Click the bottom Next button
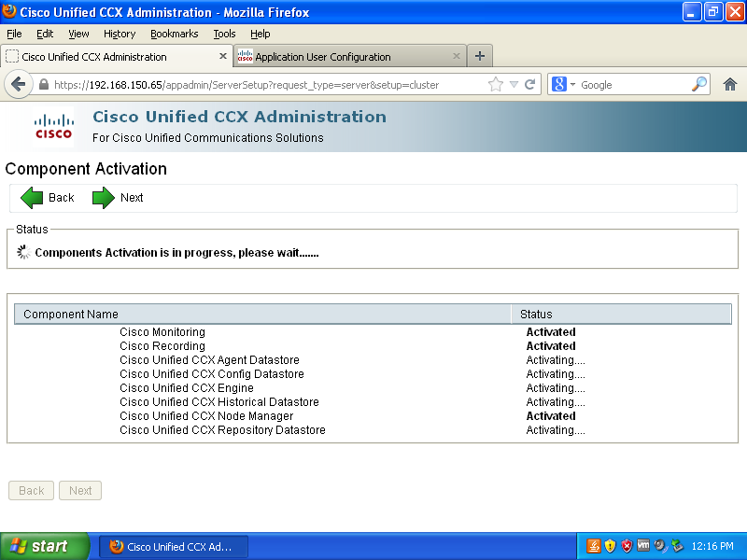The width and height of the screenshot is (747, 560). click(80, 491)
